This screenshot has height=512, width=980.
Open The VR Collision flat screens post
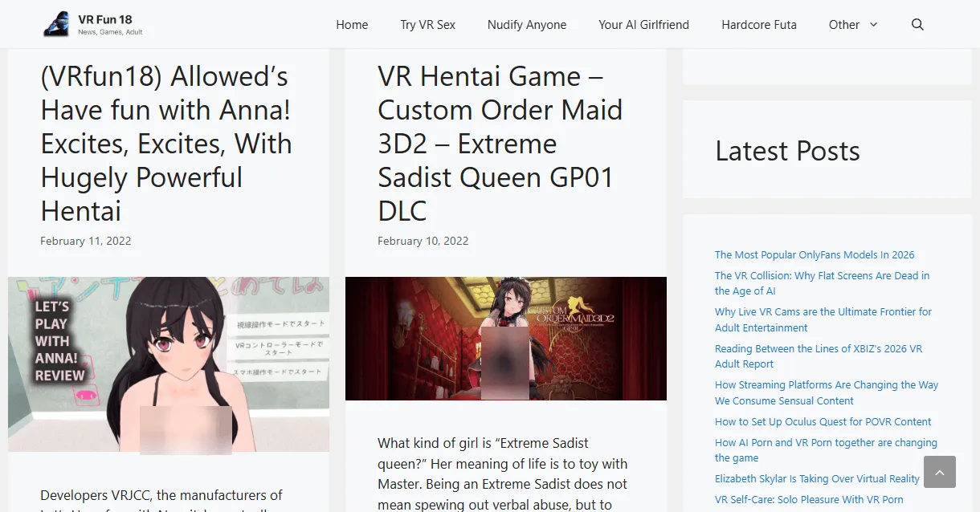pos(822,283)
